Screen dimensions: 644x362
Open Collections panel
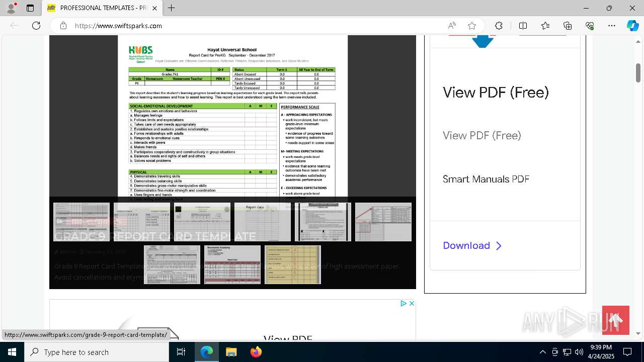tap(568, 26)
